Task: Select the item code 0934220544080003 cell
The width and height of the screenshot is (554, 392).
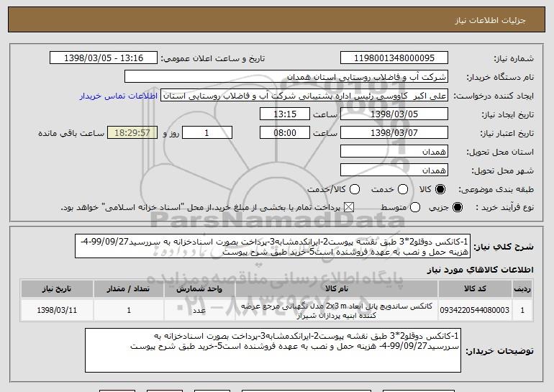Action: (x=475, y=310)
